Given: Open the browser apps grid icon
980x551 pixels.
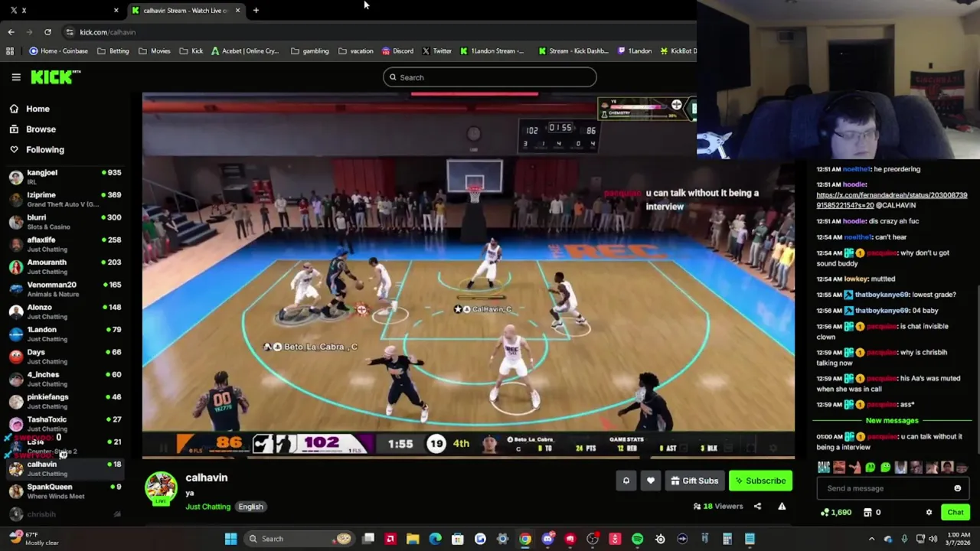Looking at the screenshot, I should pos(10,51).
